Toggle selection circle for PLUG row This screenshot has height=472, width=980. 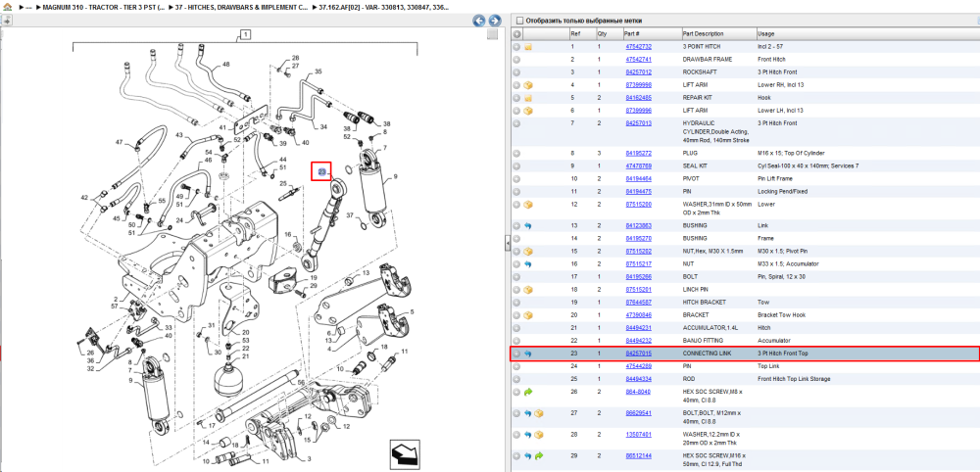coord(516,153)
